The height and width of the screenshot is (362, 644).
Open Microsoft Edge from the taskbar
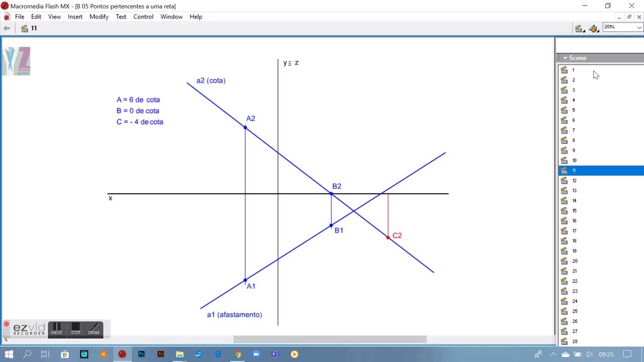218,354
